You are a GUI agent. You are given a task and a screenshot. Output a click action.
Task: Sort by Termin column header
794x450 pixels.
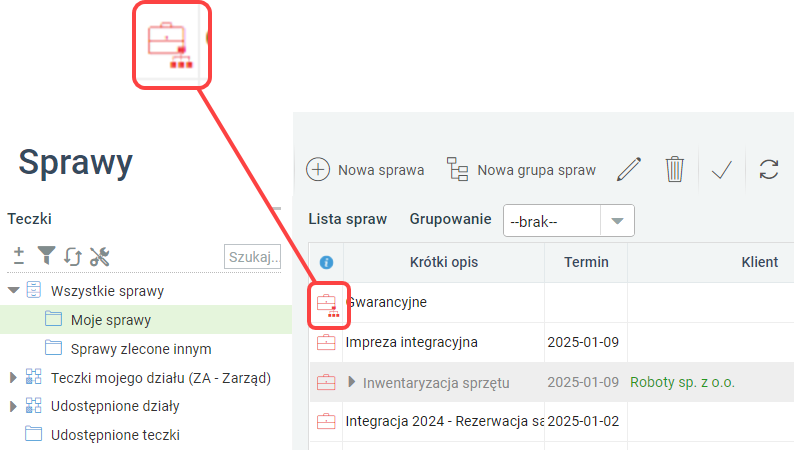click(x=586, y=262)
